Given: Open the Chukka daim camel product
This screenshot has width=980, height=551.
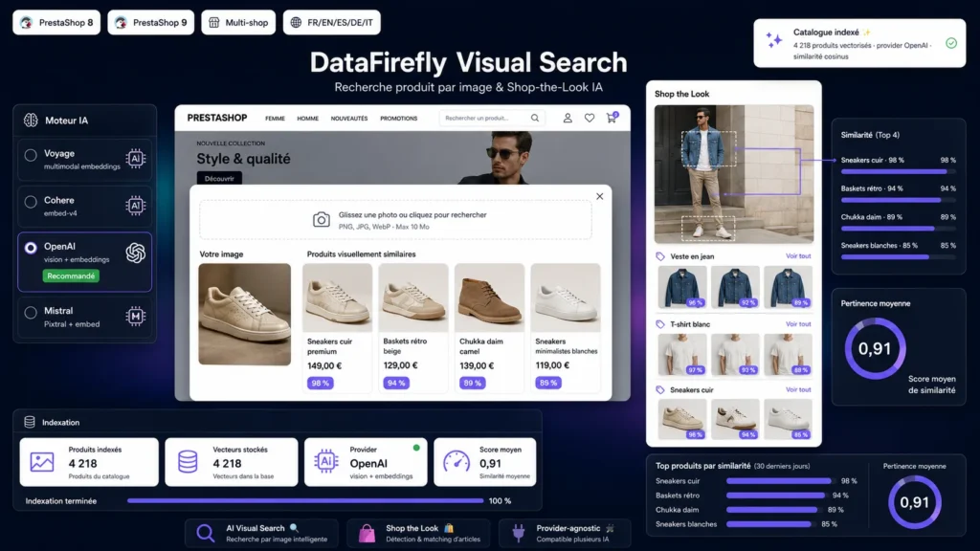Looking at the screenshot, I should (489, 327).
